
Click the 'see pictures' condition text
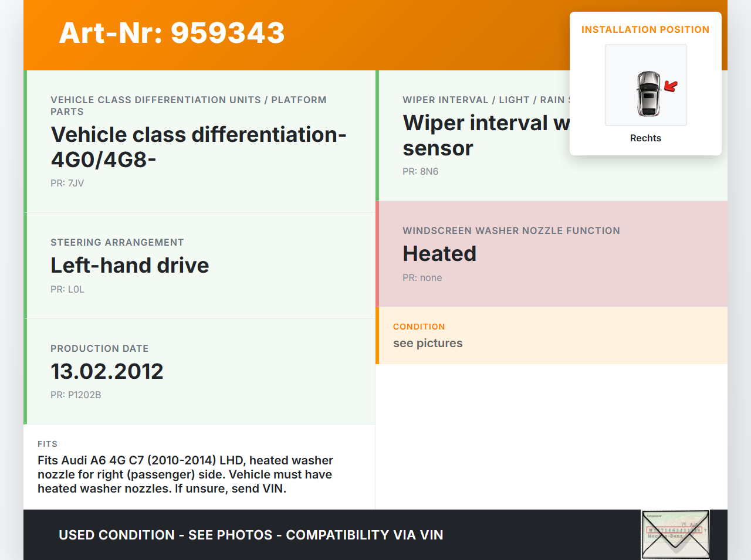(428, 343)
